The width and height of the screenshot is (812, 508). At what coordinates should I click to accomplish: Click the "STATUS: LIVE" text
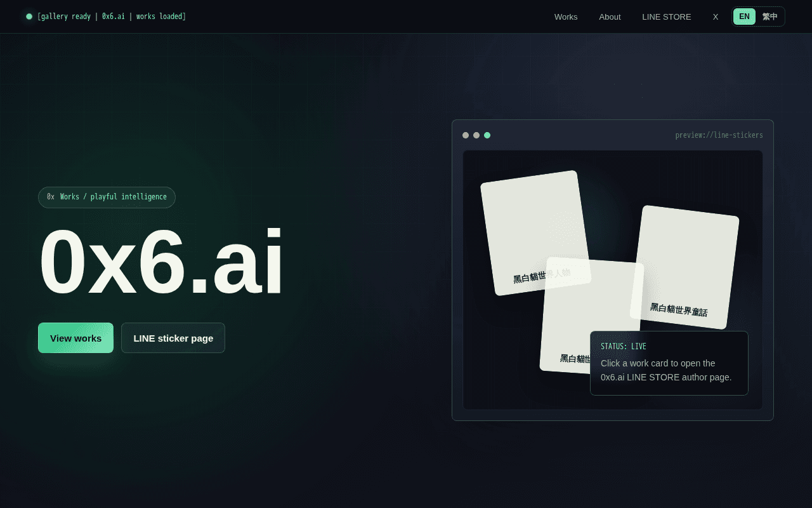pos(624,347)
